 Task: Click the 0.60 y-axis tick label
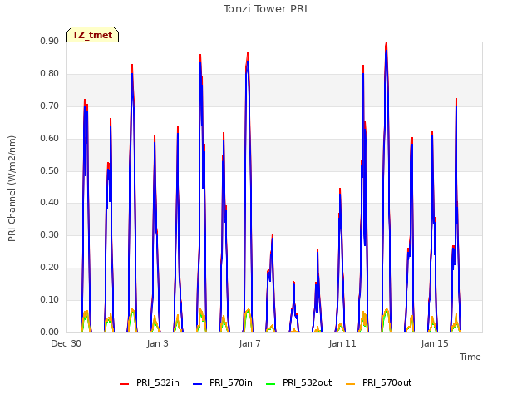coord(50,139)
